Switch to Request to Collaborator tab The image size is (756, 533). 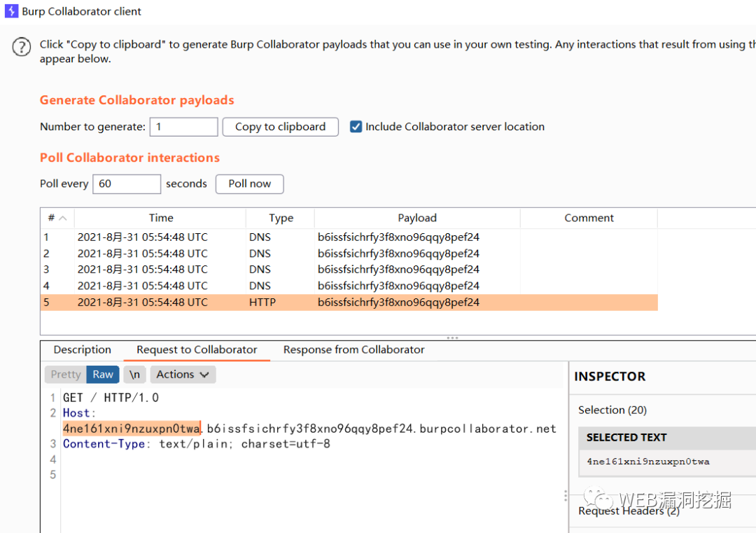[197, 349]
